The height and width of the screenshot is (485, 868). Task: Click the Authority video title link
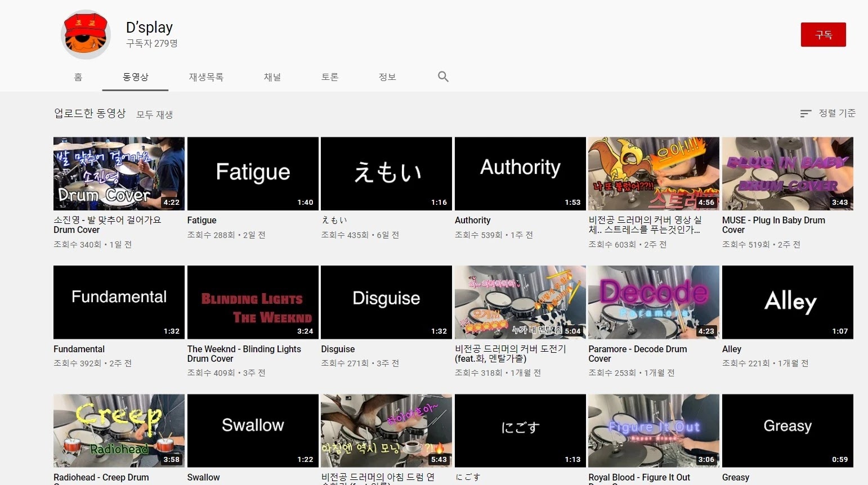coord(472,220)
